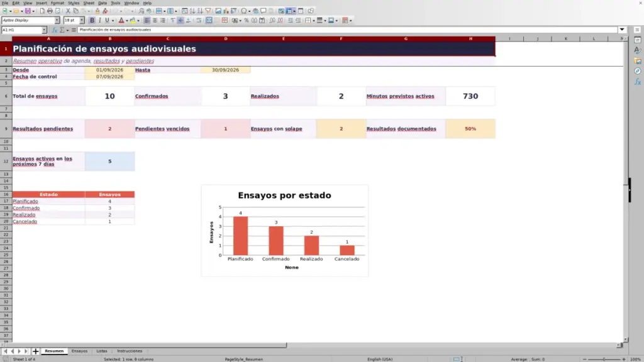Click the font color A swatch
The image size is (644, 362).
pyautogui.click(x=121, y=21)
